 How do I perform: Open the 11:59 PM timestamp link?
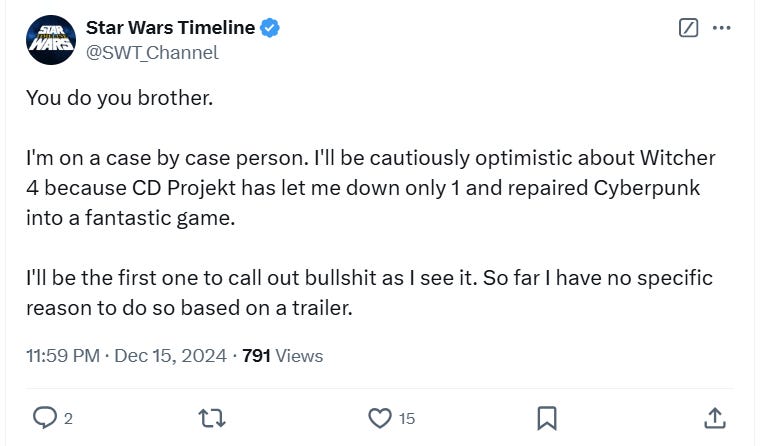pos(61,355)
